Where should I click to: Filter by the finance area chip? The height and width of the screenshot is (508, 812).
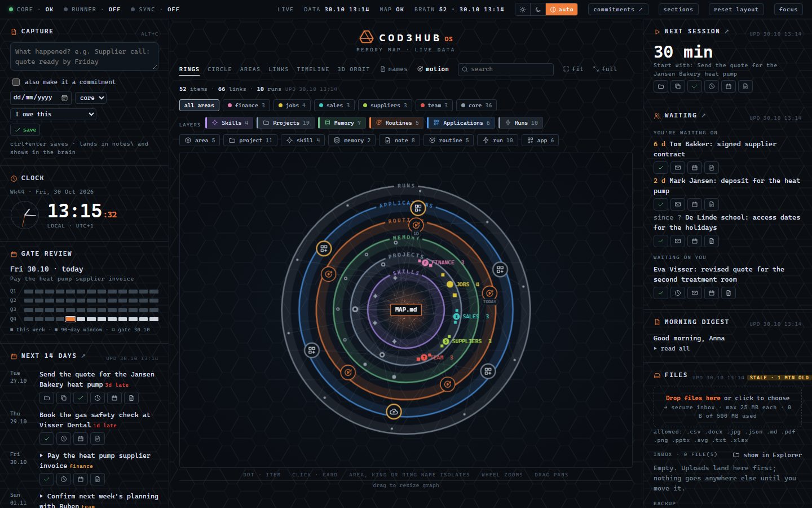pyautogui.click(x=246, y=106)
